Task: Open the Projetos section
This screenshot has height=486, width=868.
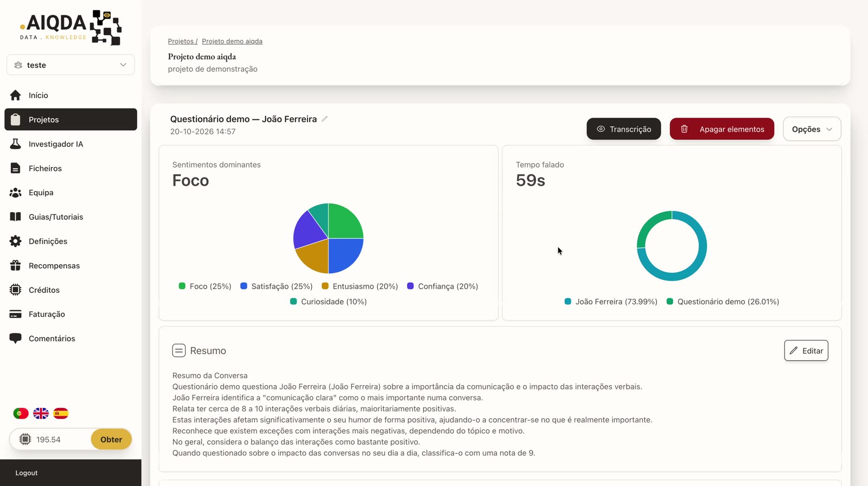Action: [71, 119]
